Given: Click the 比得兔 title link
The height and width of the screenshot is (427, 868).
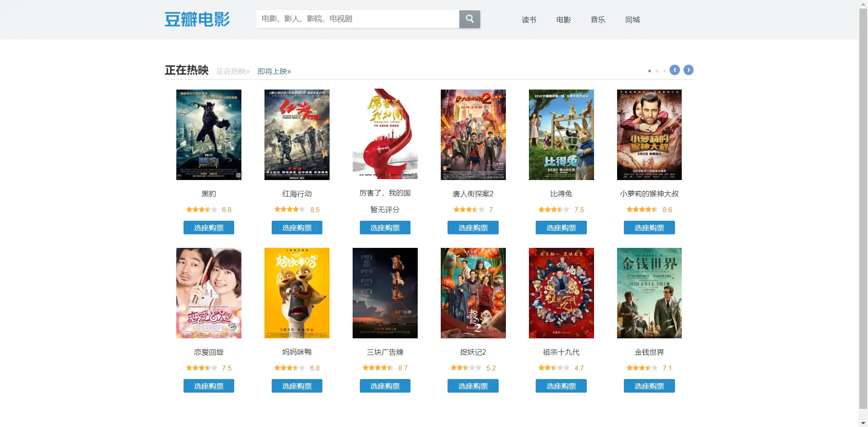Looking at the screenshot, I should point(561,194).
